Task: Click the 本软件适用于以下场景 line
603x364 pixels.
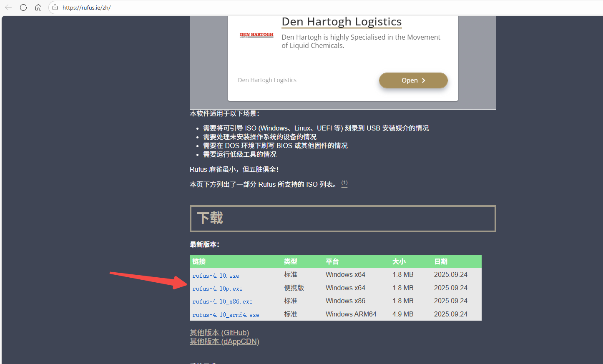Action: (225, 113)
